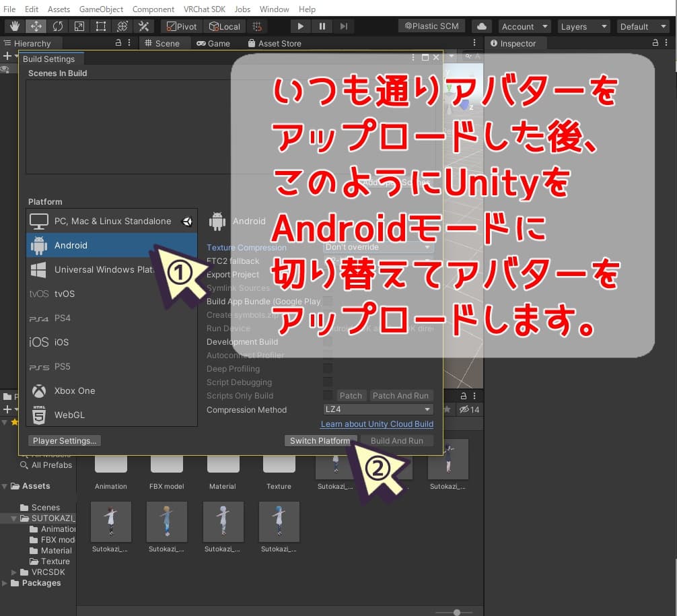Enable the Development Build checkbox
Screen dimensions: 677x616
click(328, 342)
